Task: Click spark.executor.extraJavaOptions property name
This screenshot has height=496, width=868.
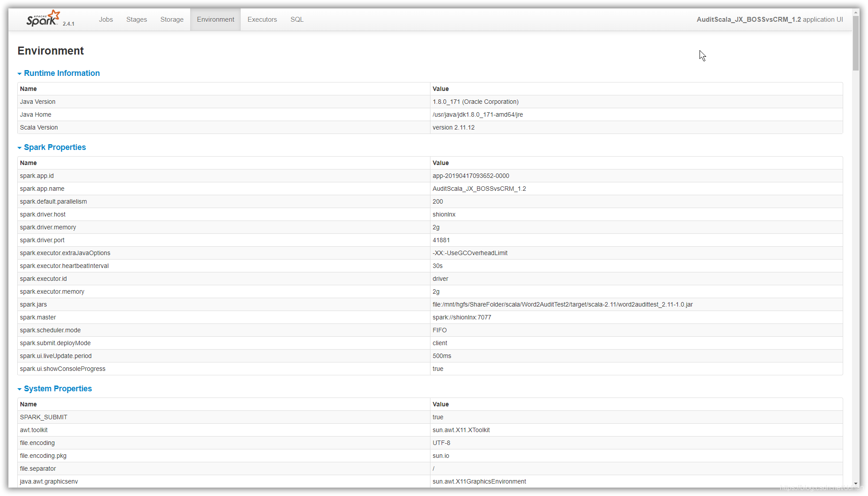Action: (x=65, y=253)
